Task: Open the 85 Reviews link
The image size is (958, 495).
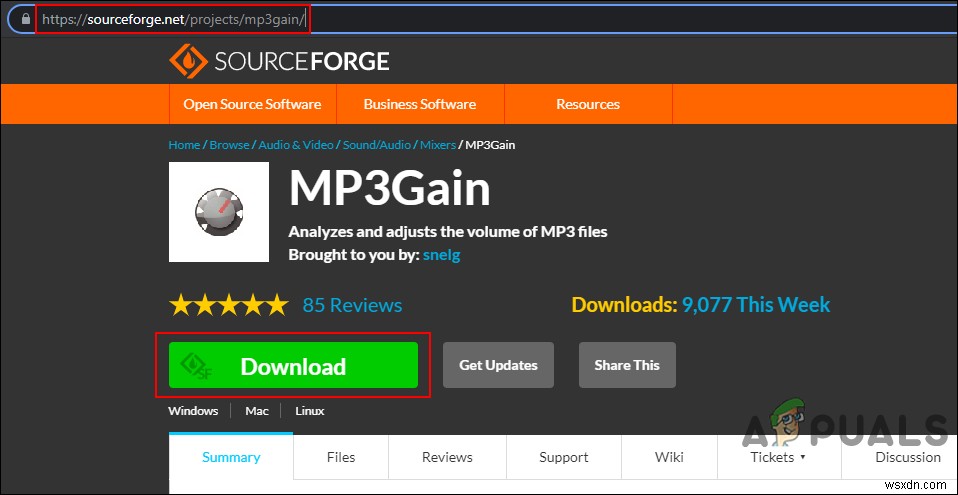Action: (x=352, y=305)
